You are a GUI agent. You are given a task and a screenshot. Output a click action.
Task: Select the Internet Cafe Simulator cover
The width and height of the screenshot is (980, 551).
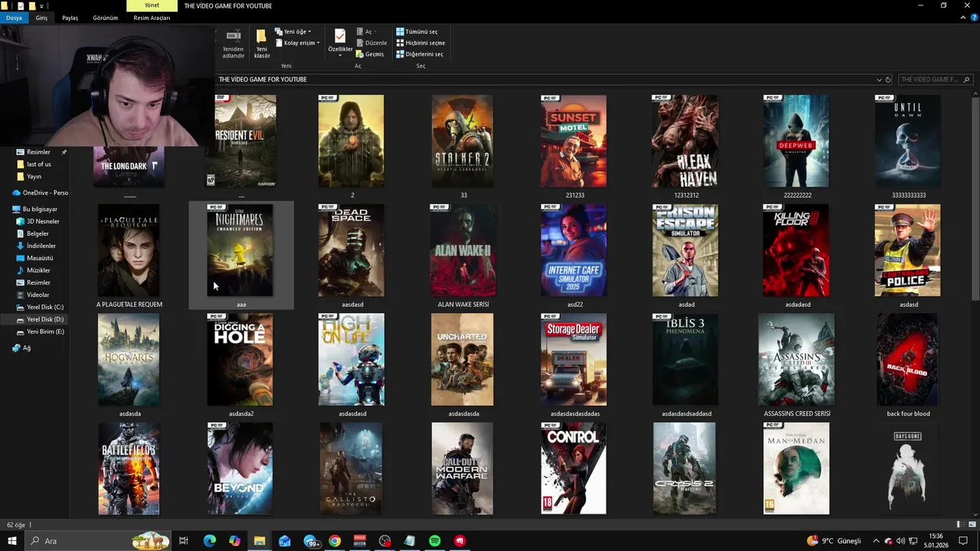pyautogui.click(x=573, y=250)
